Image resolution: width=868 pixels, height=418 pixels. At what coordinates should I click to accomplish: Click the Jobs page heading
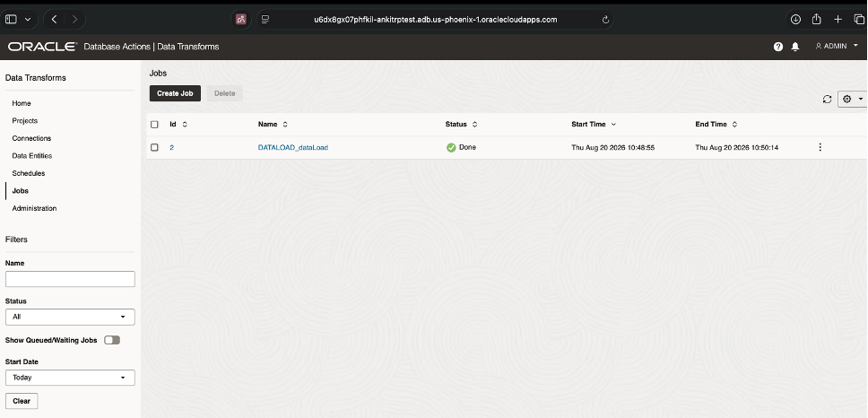(x=158, y=73)
